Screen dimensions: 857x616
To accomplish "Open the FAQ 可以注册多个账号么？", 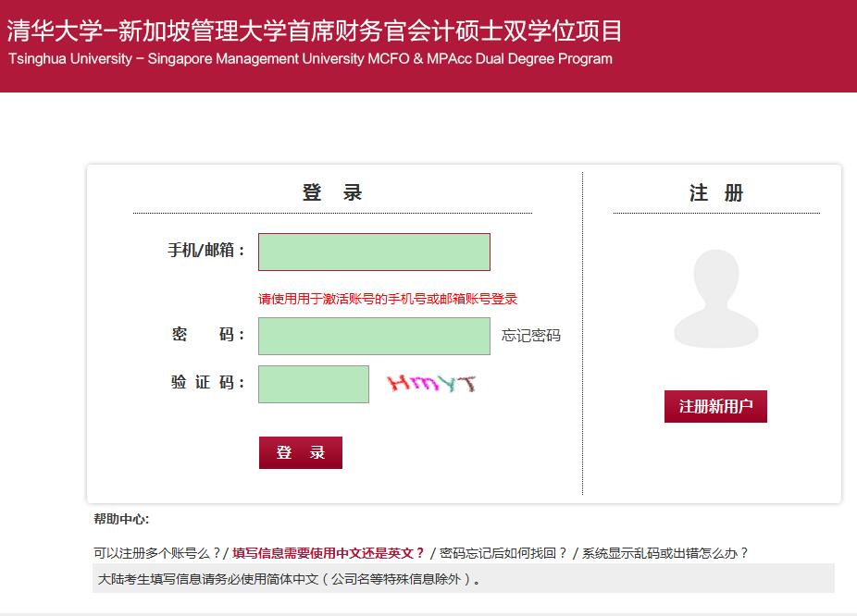I will click(x=155, y=553).
